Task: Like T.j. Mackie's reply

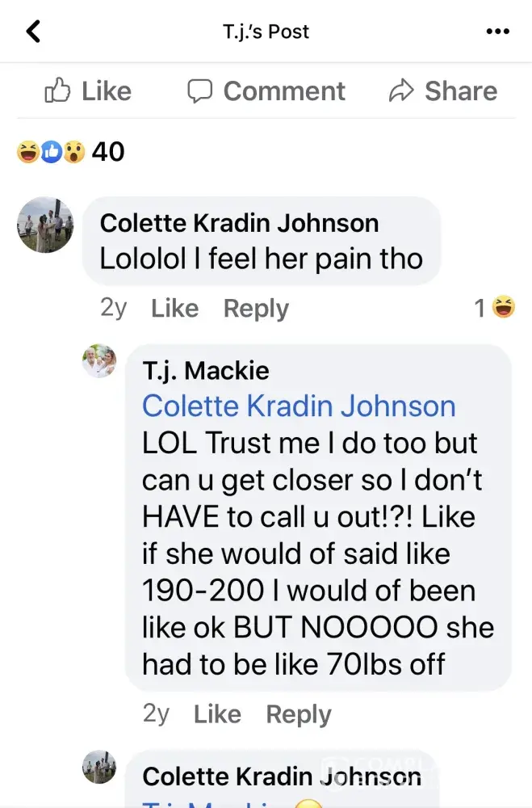Action: (x=217, y=713)
